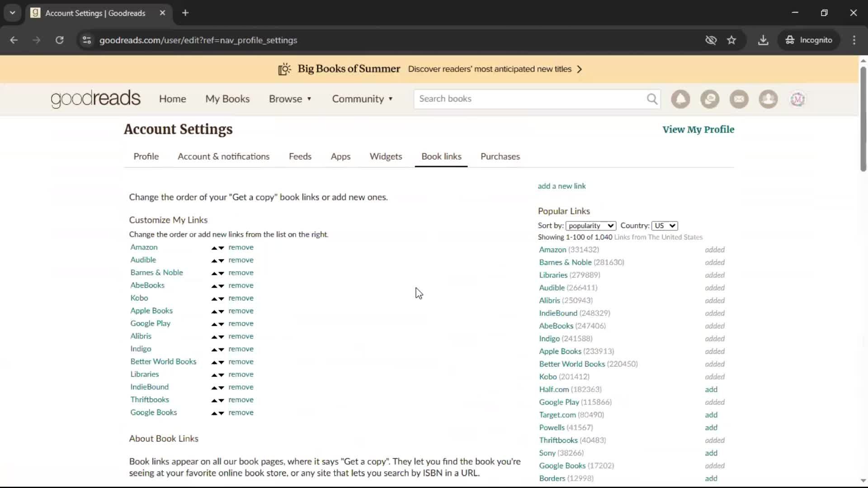Open the Apps tab
This screenshot has height=488, width=868.
coord(340,156)
